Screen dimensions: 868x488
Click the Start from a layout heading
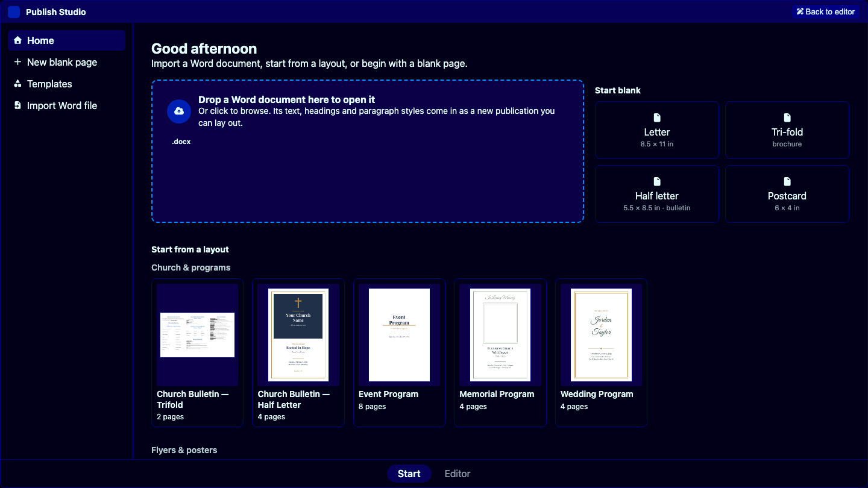pos(190,249)
